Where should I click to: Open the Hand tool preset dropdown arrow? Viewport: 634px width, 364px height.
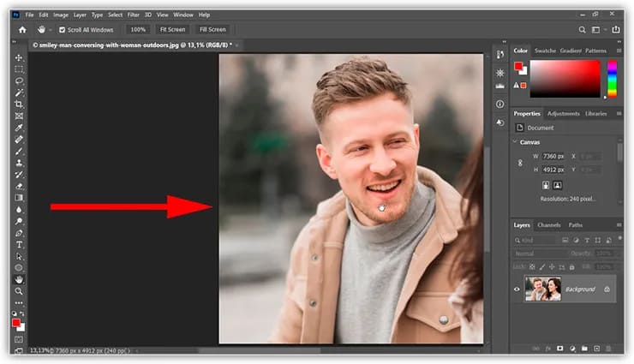pos(51,30)
